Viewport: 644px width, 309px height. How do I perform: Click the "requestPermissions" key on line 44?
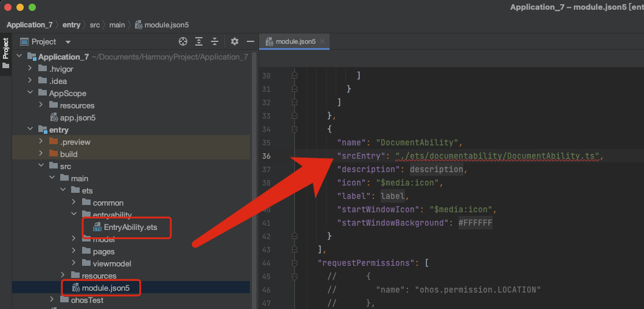coord(366,263)
